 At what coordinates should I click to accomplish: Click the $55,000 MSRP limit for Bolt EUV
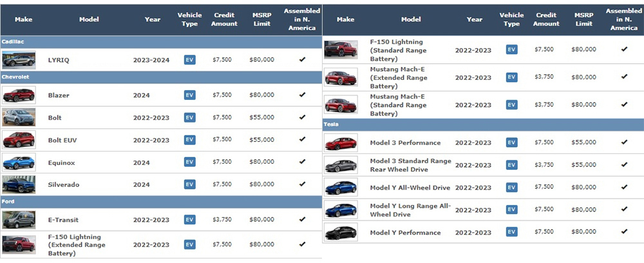click(x=261, y=140)
